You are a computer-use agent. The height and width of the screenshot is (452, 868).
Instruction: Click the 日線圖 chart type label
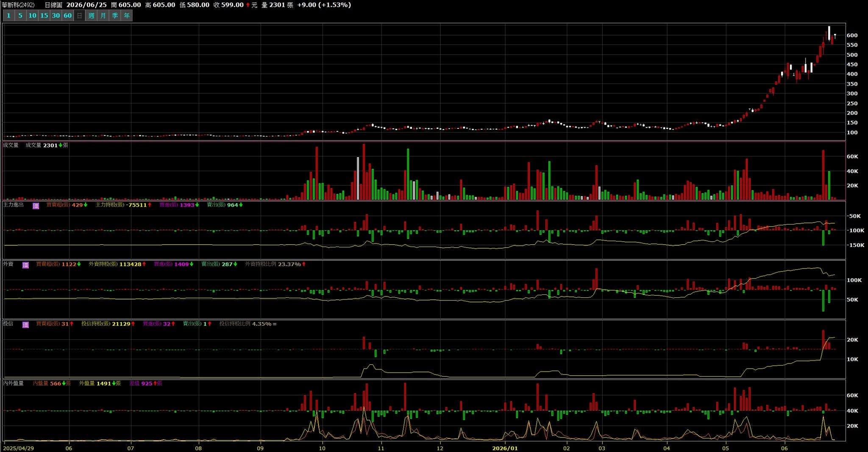[x=53, y=5]
